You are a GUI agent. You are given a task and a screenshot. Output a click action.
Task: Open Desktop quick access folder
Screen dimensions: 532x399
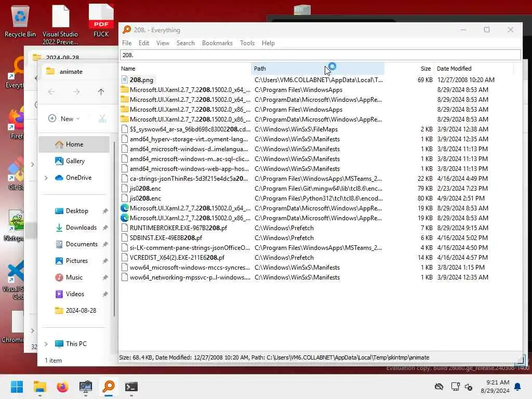point(77,211)
